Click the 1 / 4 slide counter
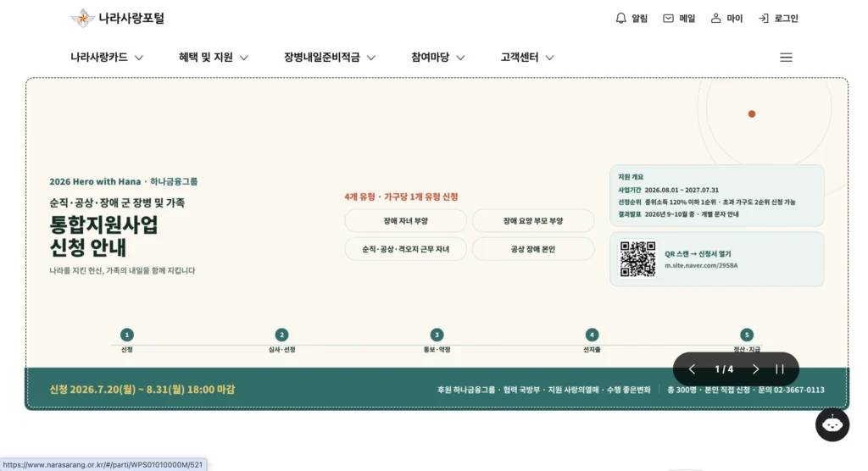This screenshot has height=471, width=868. (x=724, y=369)
